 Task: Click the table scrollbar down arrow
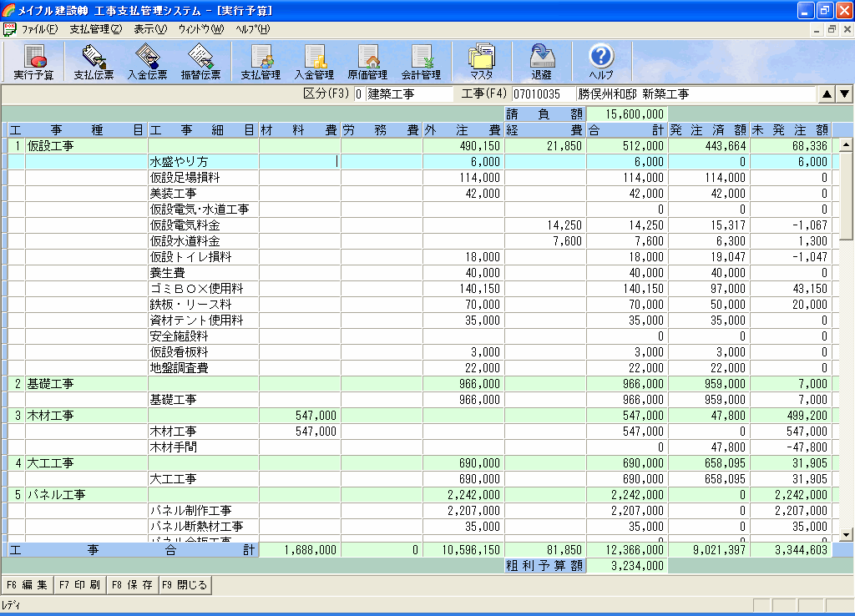coord(845,534)
